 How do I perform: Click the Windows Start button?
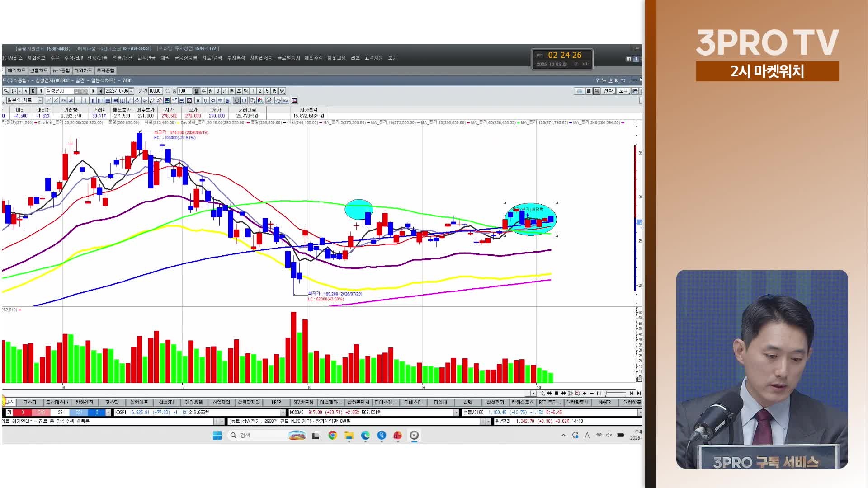(217, 435)
